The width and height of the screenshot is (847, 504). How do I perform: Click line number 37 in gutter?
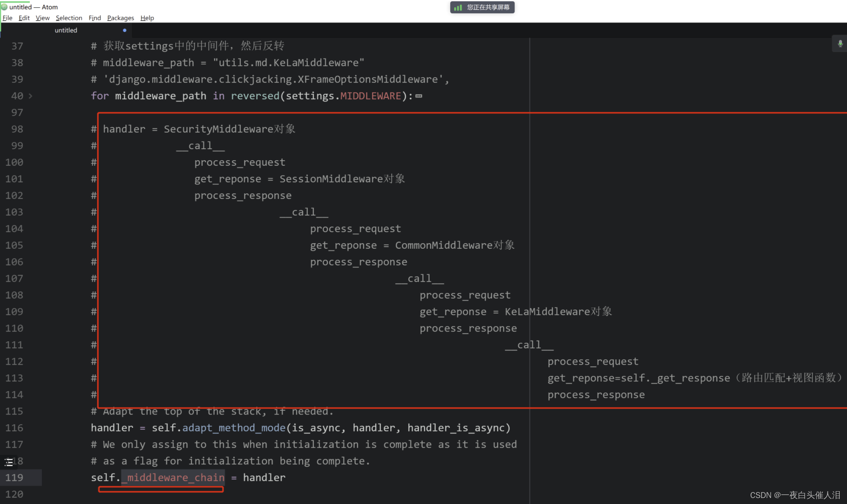coord(17,46)
